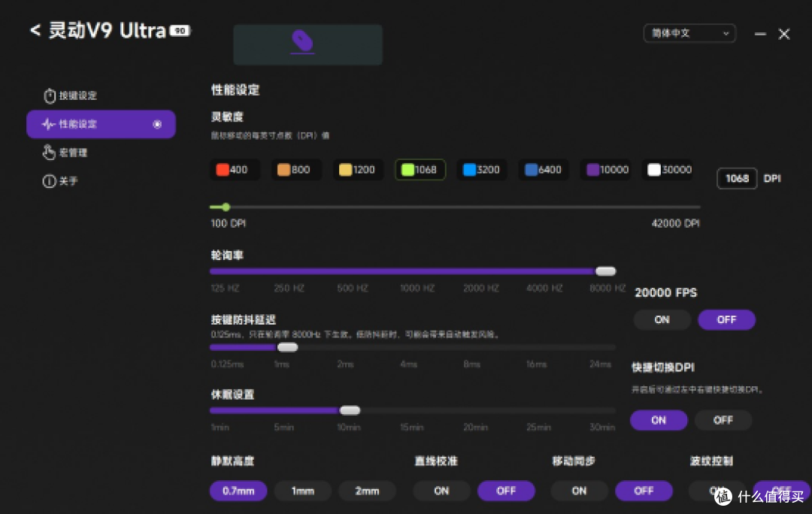Turn 20000 FPS OFF
The width and height of the screenshot is (812, 514).
click(726, 320)
